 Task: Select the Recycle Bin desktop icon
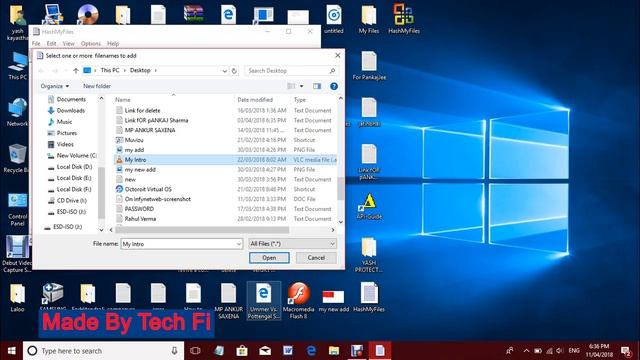point(16,158)
